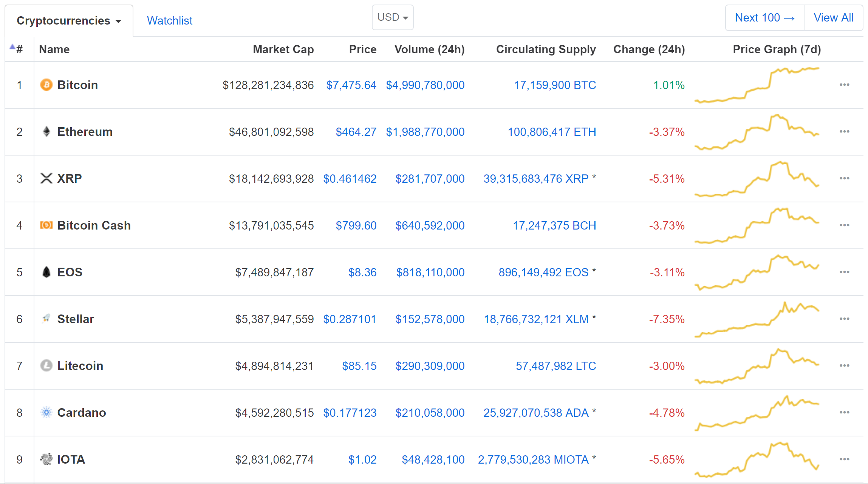
Task: Click the EOS black logo icon
Action: click(46, 272)
